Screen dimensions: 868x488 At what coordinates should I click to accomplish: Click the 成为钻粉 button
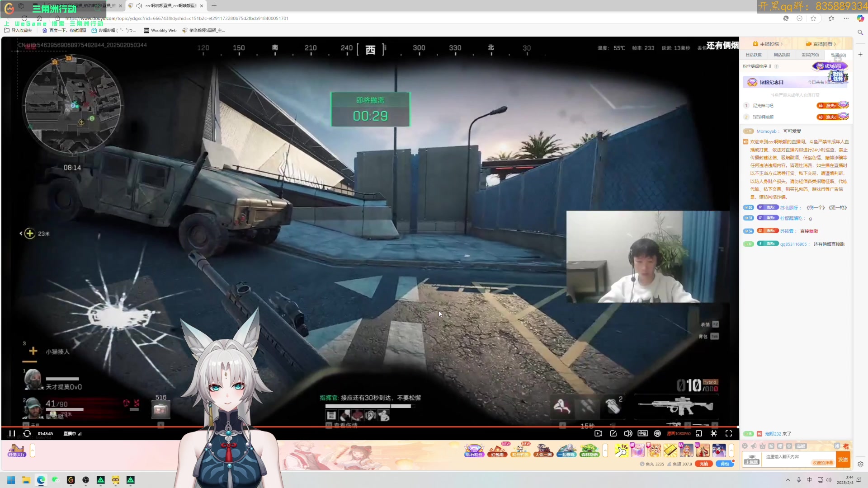coord(829,66)
